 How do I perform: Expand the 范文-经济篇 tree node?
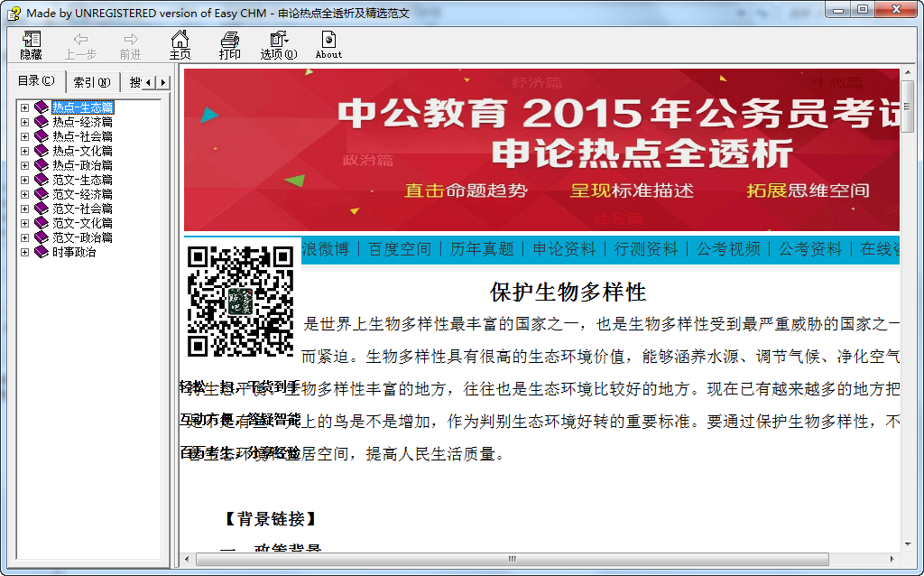[24, 194]
